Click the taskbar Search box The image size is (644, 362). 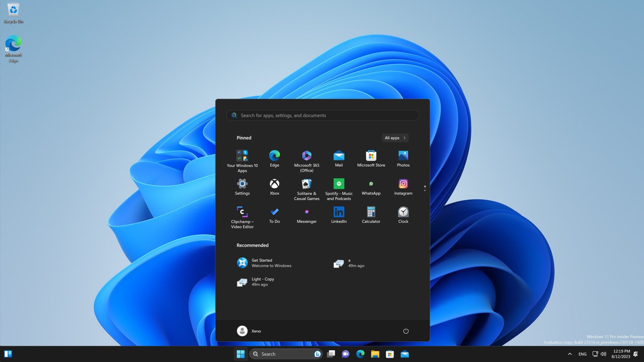click(x=286, y=354)
